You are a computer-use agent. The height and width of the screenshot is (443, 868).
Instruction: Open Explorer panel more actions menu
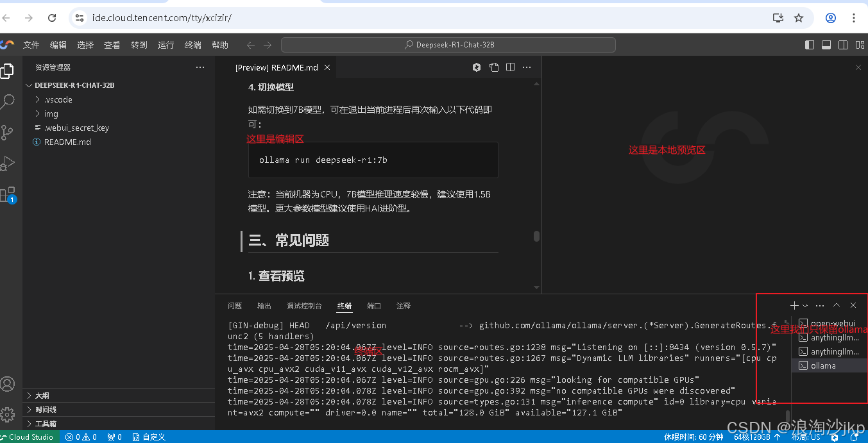tap(200, 67)
